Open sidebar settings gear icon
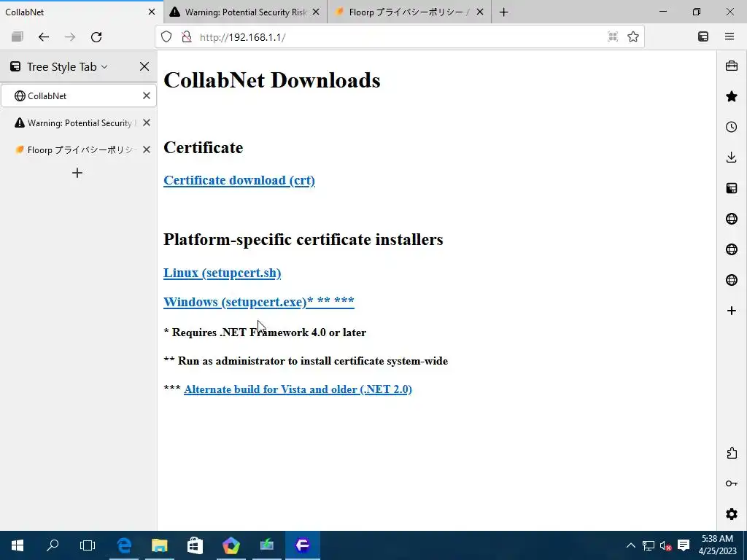Viewport: 747px width, 560px height. pos(731,514)
